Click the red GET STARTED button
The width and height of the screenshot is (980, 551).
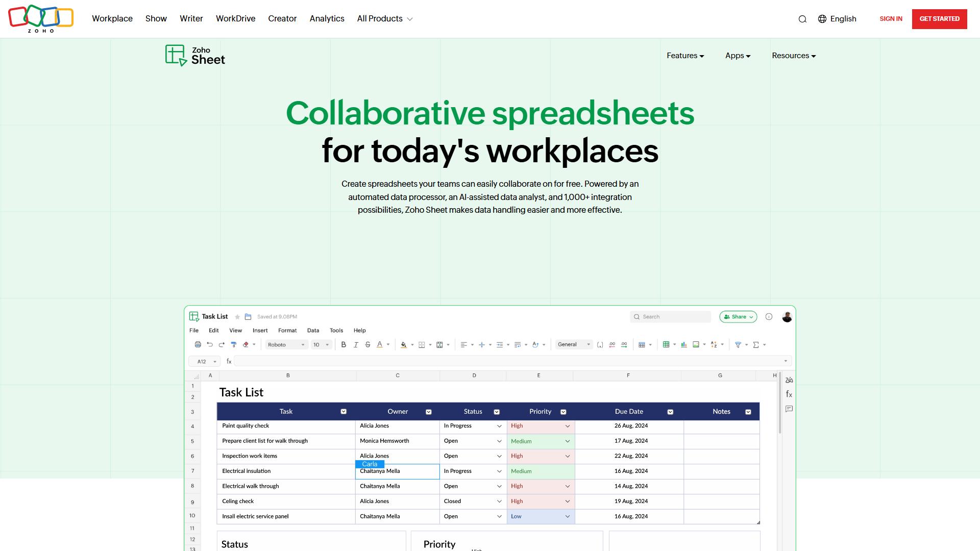(x=940, y=19)
